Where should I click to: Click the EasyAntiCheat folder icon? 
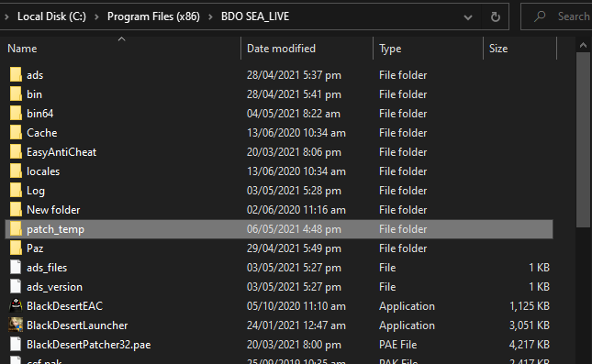click(16, 151)
